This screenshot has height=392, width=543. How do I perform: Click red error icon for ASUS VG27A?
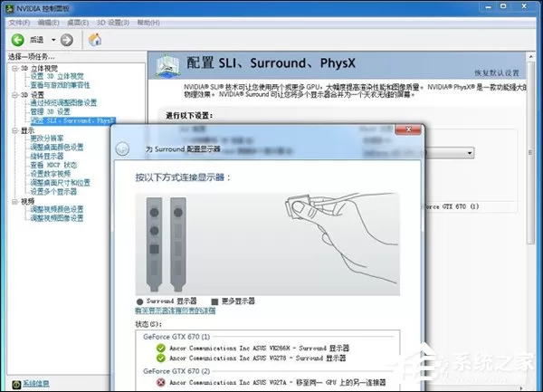(x=161, y=382)
